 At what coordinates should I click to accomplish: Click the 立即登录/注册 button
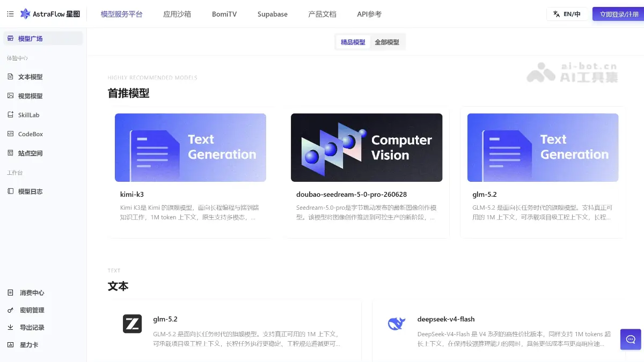619,14
